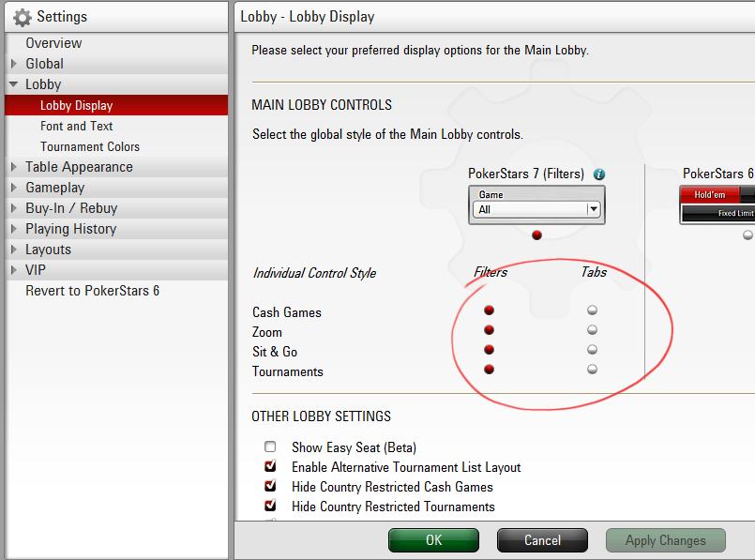Click the Hold'em tab in PokerStars 6 preview

click(710, 194)
